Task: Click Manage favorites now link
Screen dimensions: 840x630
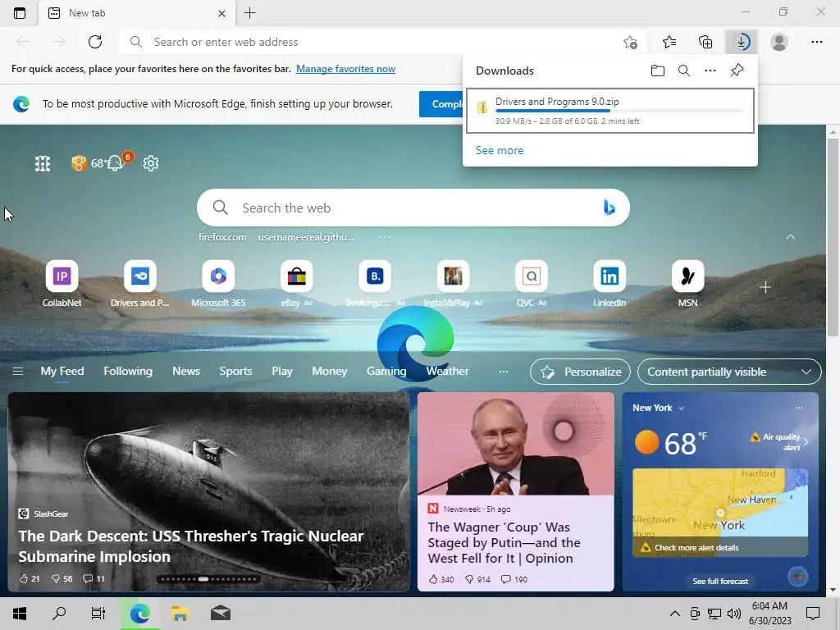Action: 345,69
